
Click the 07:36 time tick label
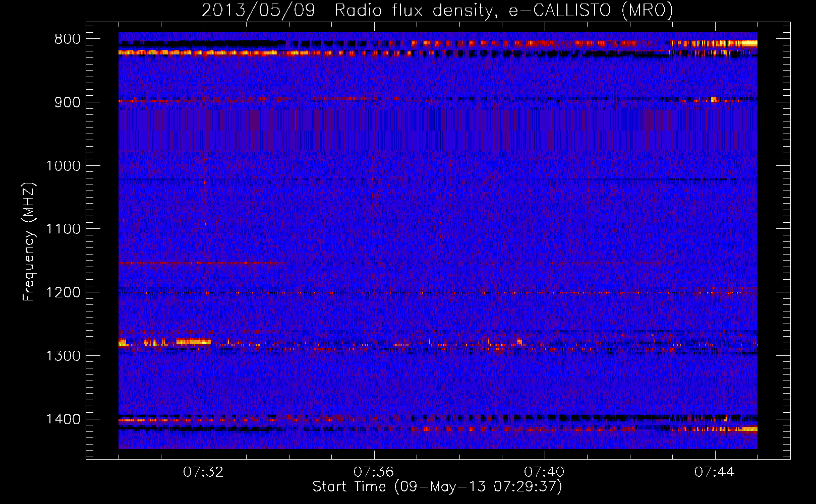pyautogui.click(x=374, y=472)
